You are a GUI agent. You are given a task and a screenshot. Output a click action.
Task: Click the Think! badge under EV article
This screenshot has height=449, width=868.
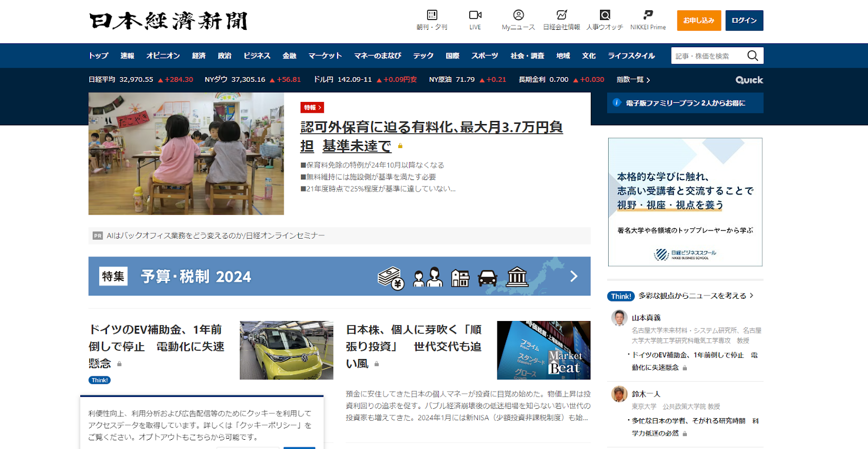[x=99, y=380]
